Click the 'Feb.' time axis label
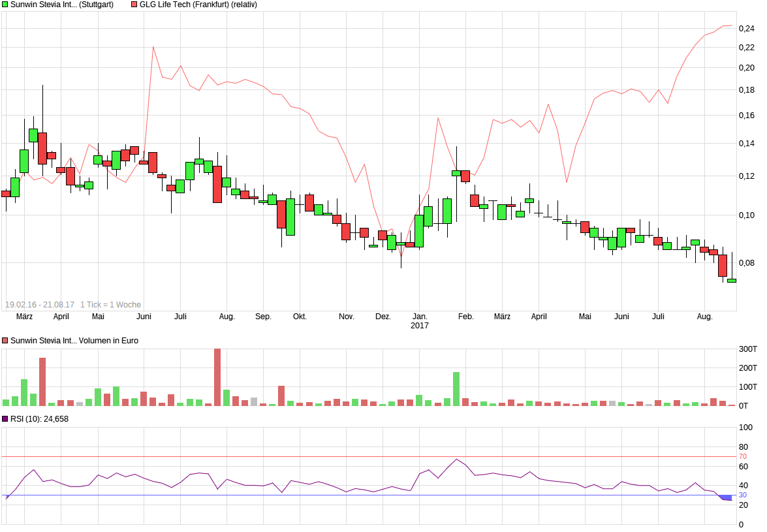 pyautogui.click(x=465, y=317)
